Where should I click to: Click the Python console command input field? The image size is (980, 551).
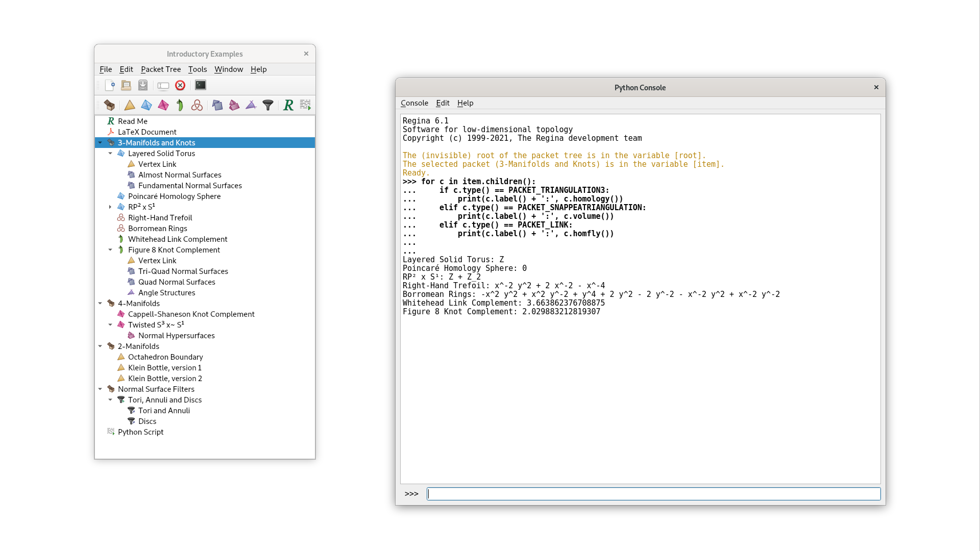point(653,494)
